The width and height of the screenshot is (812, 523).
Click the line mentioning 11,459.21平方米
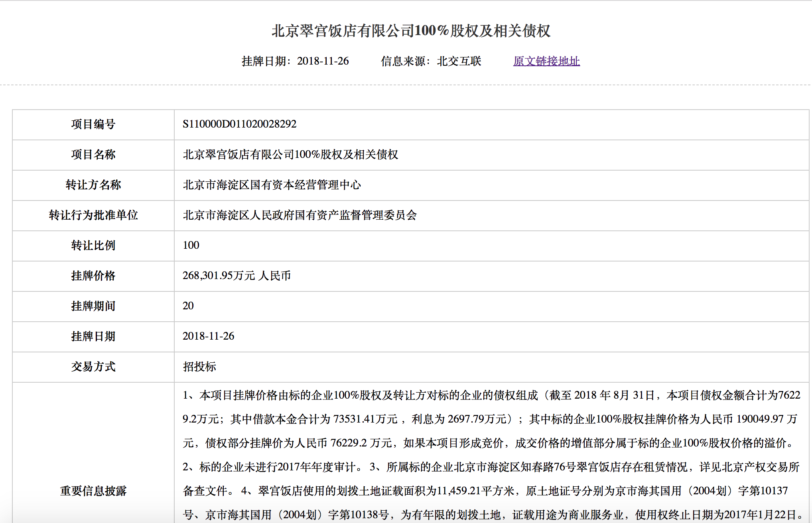[x=485, y=491]
